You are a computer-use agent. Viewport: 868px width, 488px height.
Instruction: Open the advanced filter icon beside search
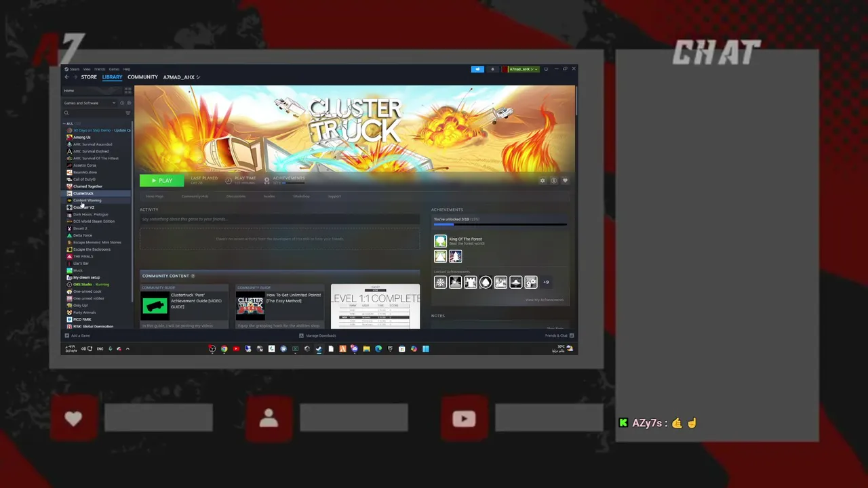pyautogui.click(x=128, y=113)
